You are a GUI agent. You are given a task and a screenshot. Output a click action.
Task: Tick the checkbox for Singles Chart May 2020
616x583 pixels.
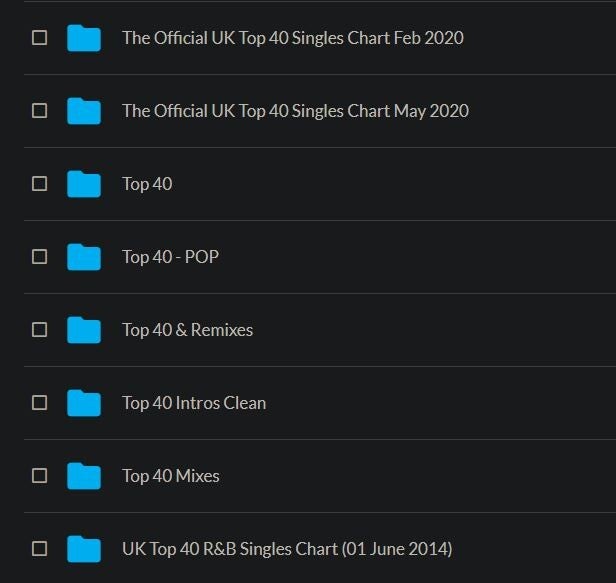40,111
